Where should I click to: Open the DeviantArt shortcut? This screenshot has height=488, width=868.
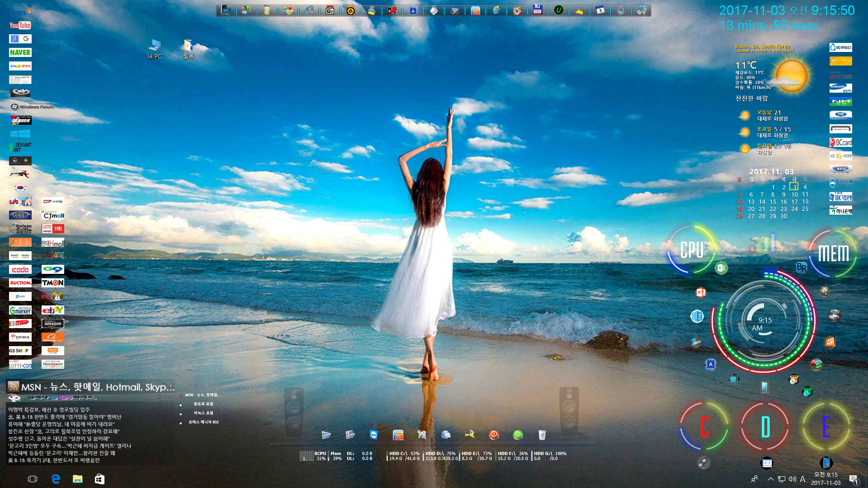(x=20, y=147)
